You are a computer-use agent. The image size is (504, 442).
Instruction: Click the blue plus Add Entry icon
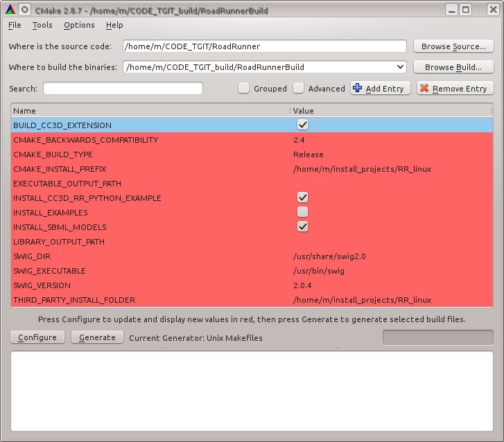click(358, 89)
